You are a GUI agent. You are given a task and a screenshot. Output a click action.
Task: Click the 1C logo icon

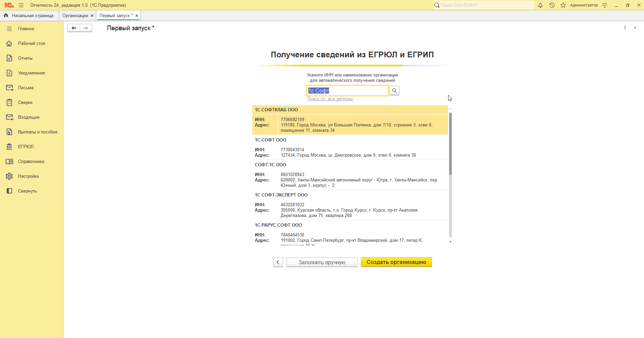[9, 5]
